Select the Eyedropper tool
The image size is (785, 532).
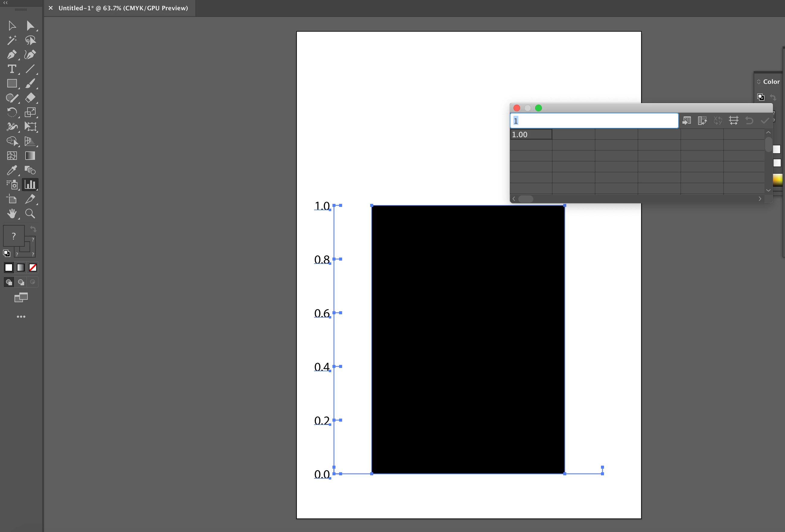click(x=11, y=170)
